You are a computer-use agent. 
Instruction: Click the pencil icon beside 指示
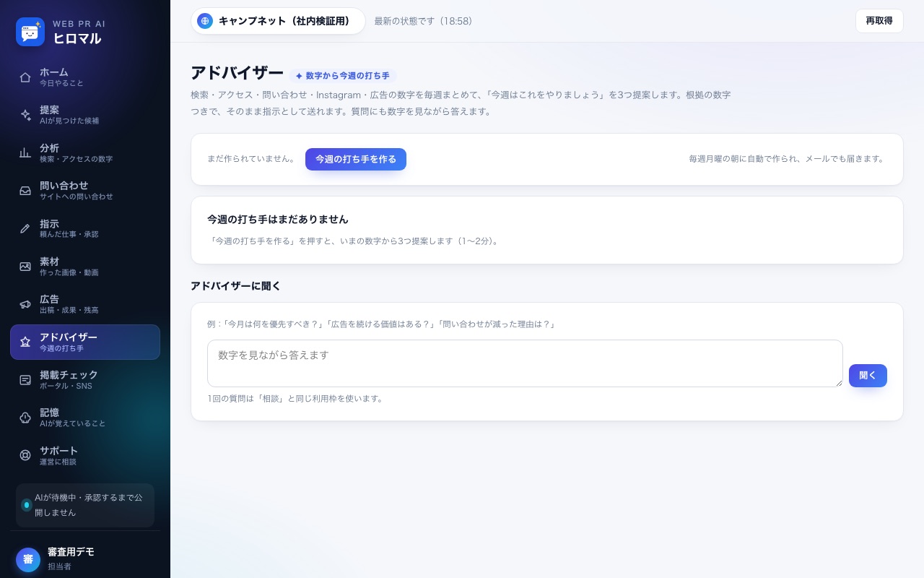point(25,228)
